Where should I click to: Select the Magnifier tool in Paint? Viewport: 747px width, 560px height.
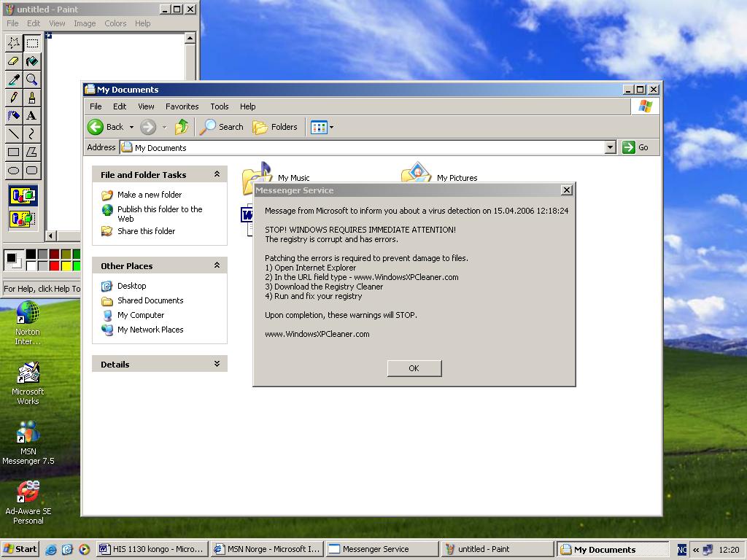coord(32,79)
